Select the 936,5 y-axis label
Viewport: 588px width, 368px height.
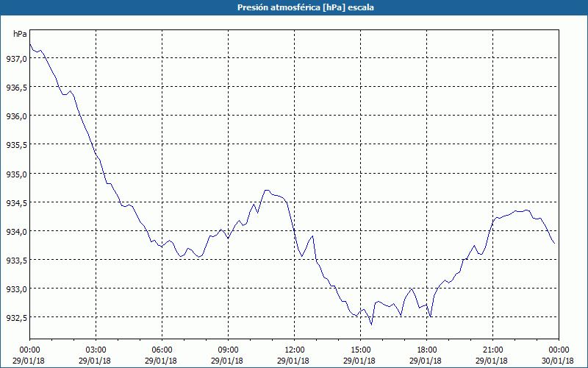tap(16, 88)
